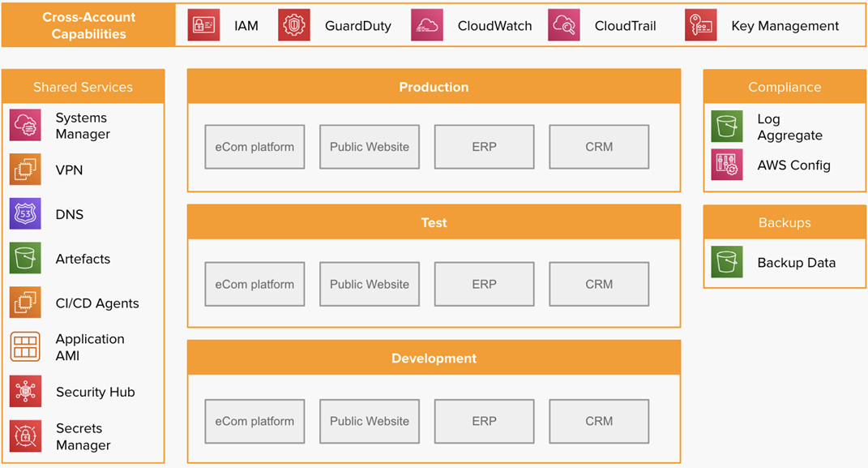868x468 pixels.
Task: Click the Production header bar
Action: pyautogui.click(x=434, y=87)
